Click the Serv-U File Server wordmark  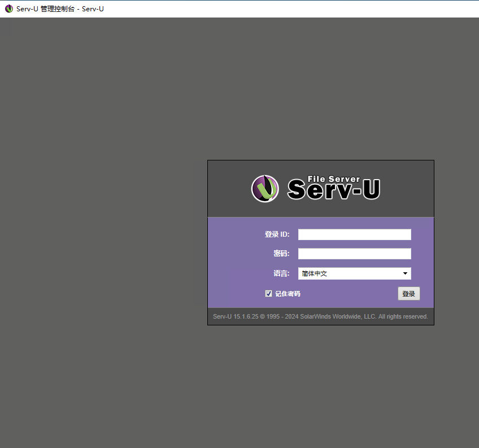334,188
